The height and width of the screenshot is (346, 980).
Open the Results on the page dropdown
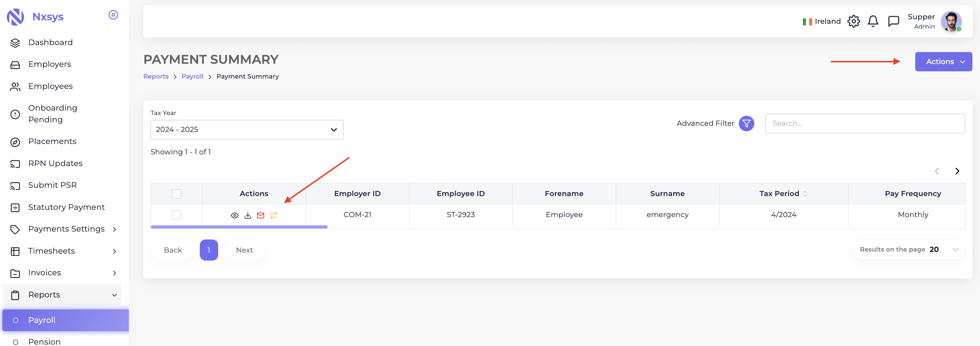tap(908, 250)
